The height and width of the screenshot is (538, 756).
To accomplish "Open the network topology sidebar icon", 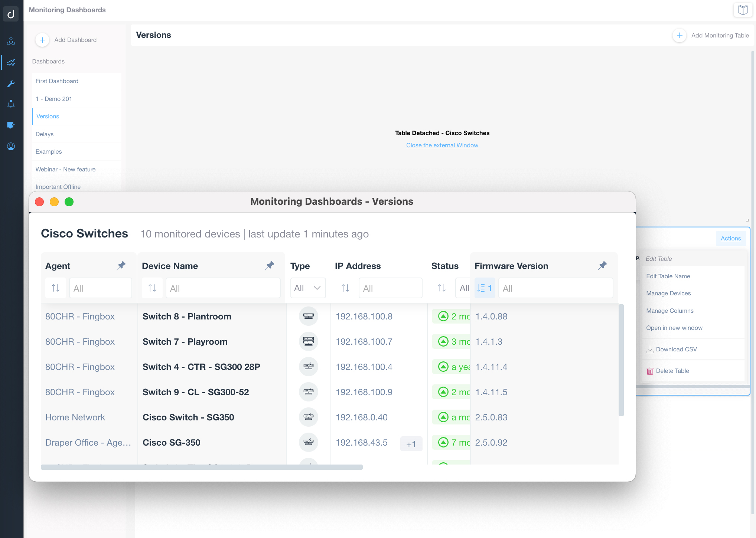I will 11,41.
